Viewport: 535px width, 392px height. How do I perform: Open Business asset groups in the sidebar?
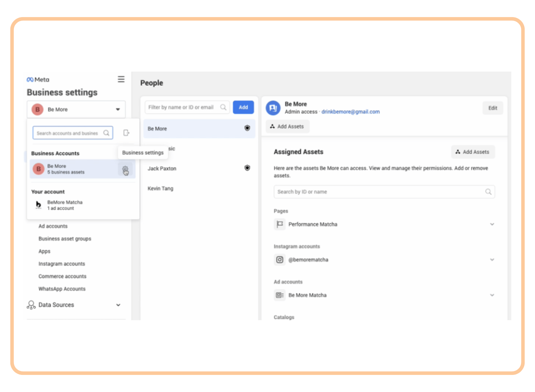[x=65, y=239]
